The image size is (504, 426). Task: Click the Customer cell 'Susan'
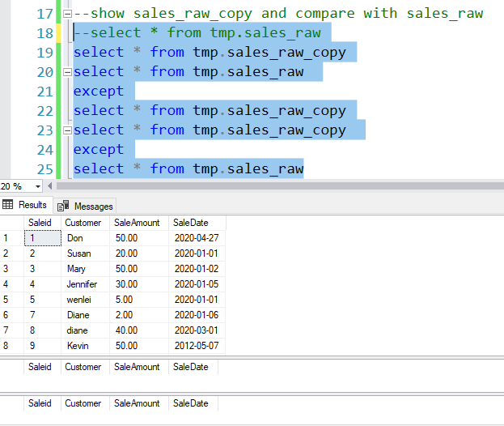pos(85,253)
